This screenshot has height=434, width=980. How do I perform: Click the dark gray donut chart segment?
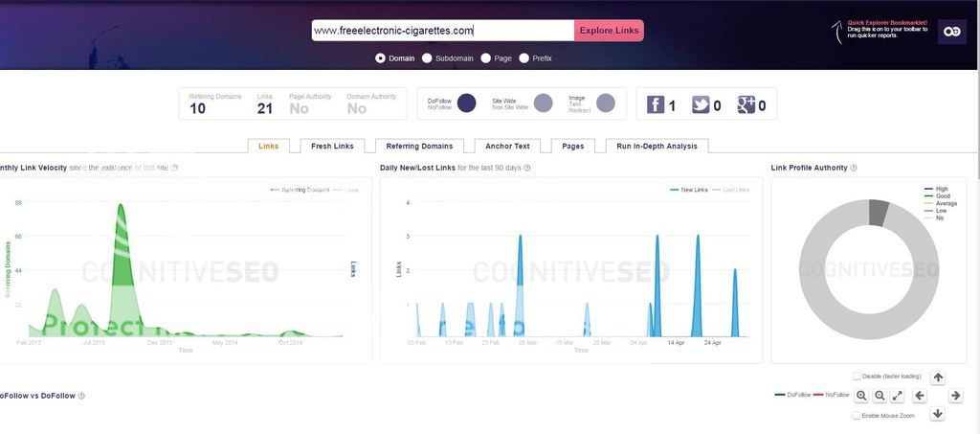click(880, 213)
